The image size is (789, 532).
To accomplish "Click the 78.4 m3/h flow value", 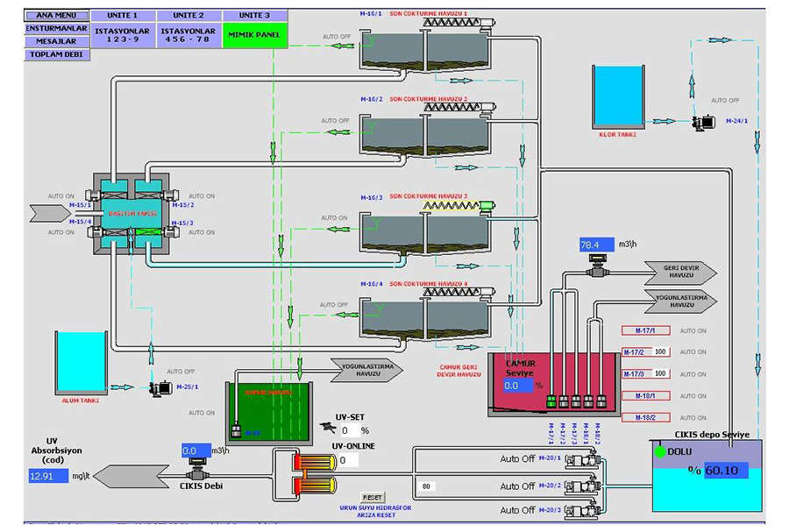I will click(597, 245).
